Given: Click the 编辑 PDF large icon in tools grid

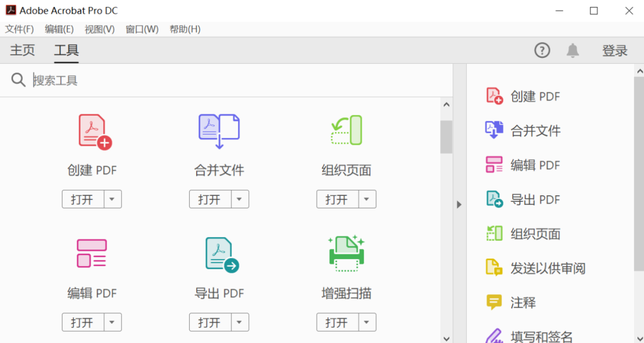Looking at the screenshot, I should click(92, 253).
